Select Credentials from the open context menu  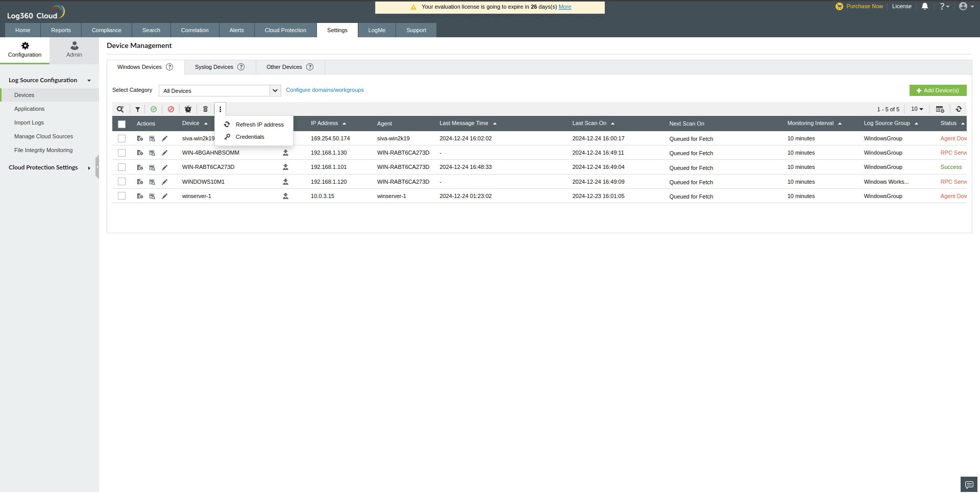(x=250, y=137)
